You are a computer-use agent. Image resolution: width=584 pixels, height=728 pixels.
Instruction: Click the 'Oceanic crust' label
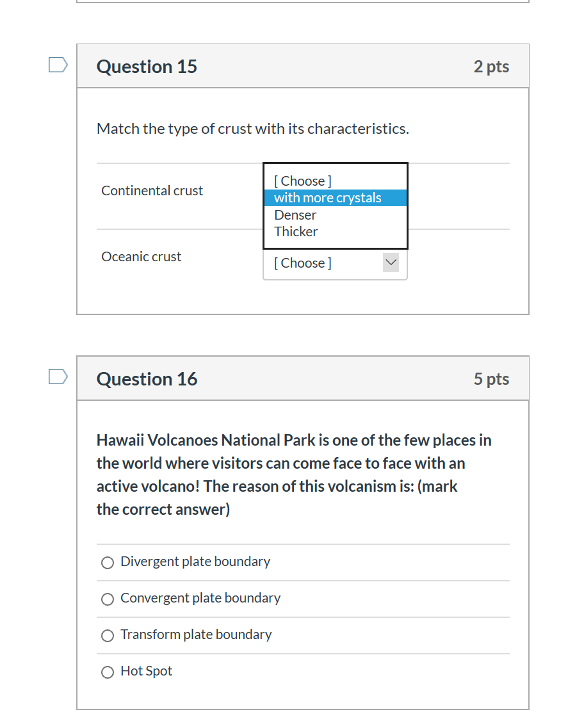pyautogui.click(x=141, y=257)
